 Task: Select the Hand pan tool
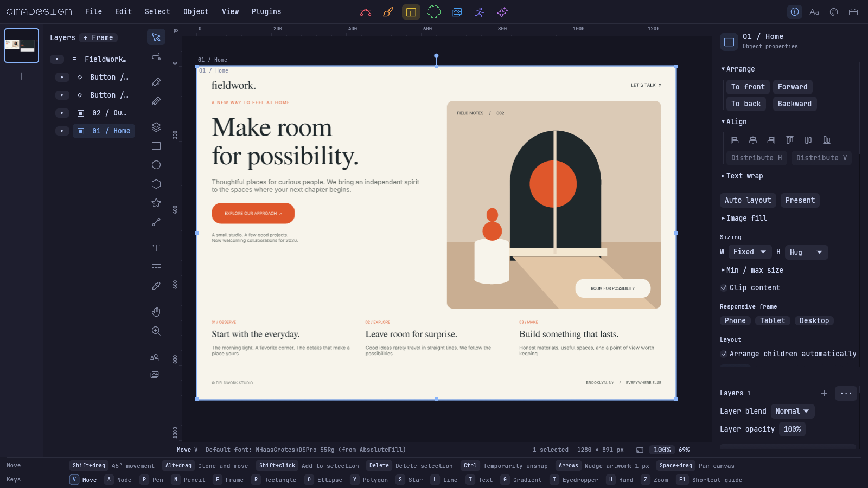(x=156, y=312)
